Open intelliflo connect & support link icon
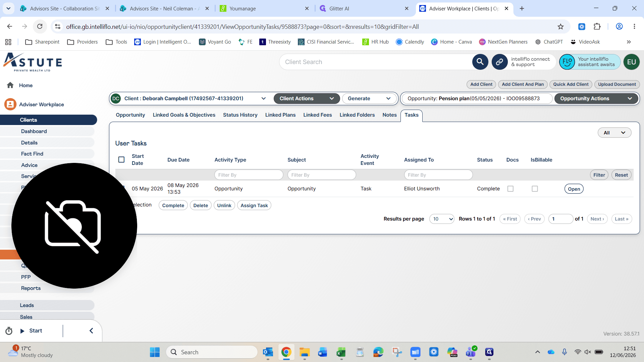 point(499,62)
